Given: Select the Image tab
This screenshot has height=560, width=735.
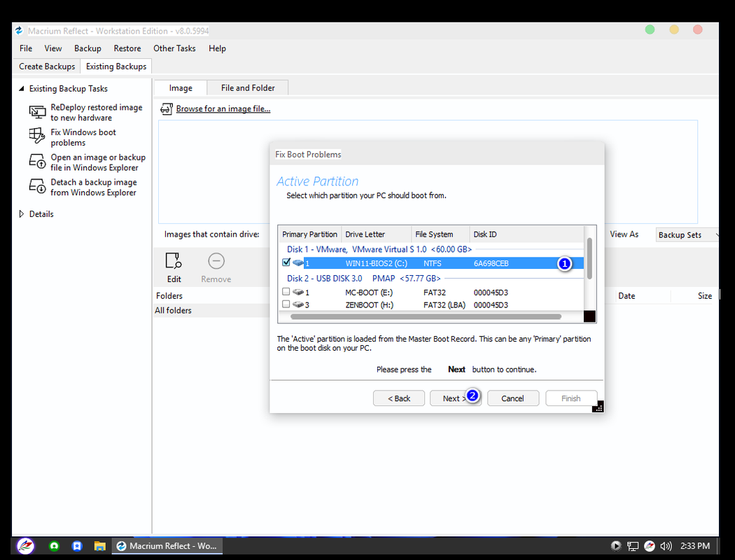Looking at the screenshot, I should click(x=181, y=88).
